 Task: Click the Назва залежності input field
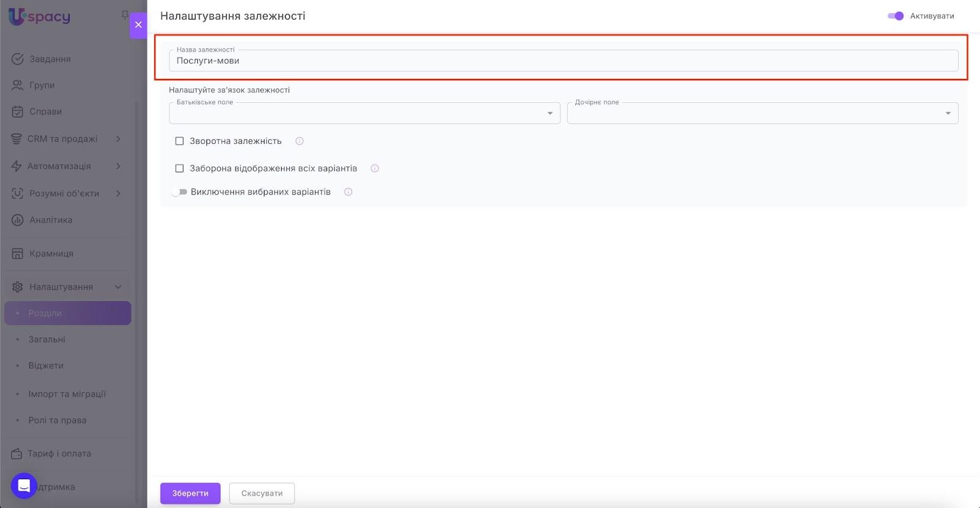(563, 61)
